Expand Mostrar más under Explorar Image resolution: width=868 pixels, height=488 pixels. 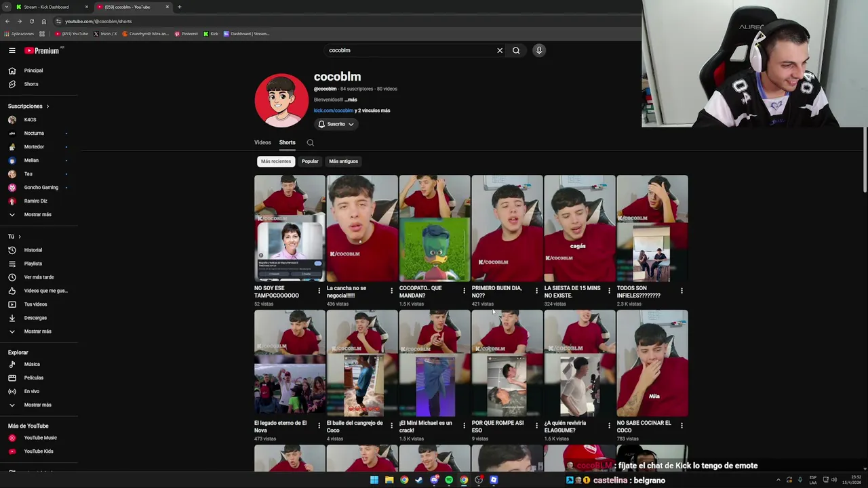click(39, 405)
